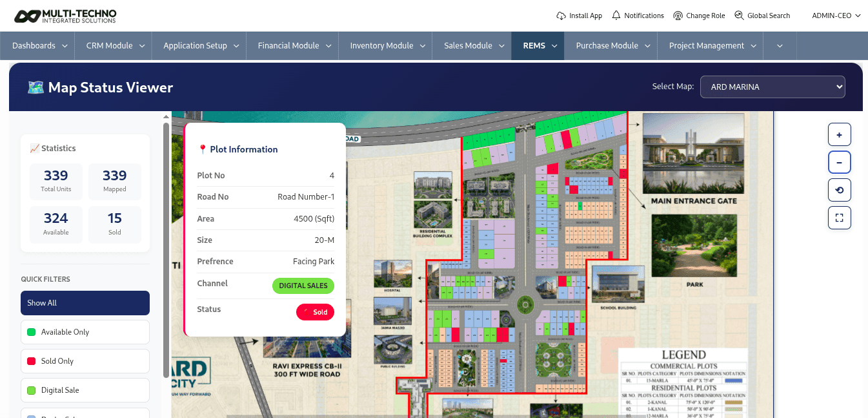Click the Residential Building Complex image
Screen dimensions: 868x418
pos(433,200)
